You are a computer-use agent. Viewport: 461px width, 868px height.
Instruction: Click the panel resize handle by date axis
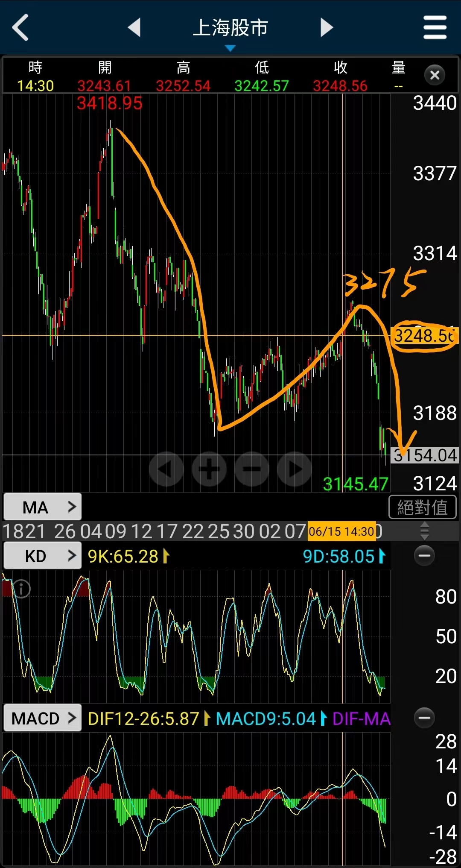coord(424,531)
